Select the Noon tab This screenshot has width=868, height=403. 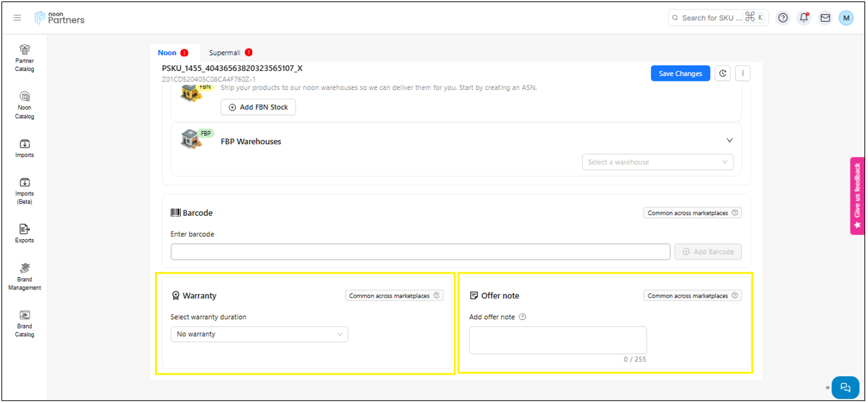[x=172, y=53]
